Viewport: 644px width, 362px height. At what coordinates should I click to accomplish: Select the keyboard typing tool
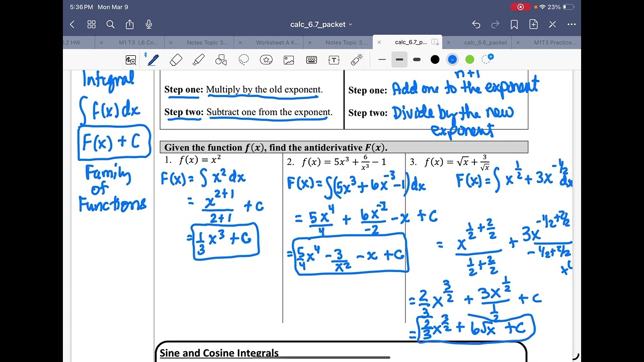click(x=311, y=60)
